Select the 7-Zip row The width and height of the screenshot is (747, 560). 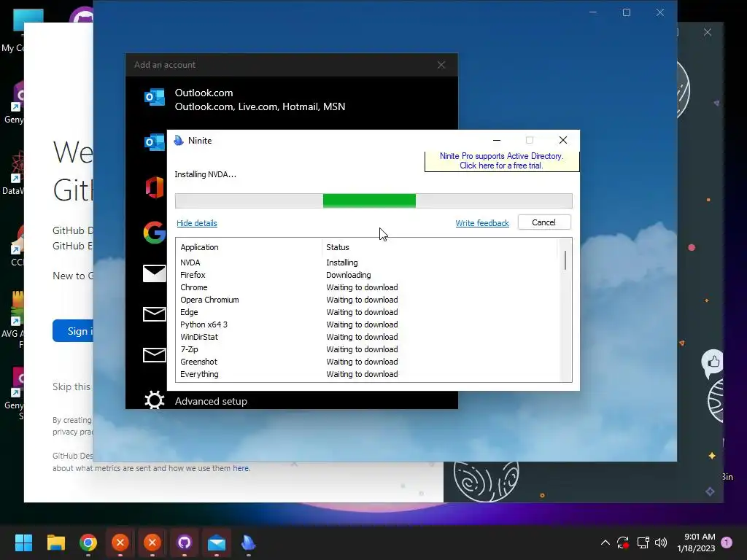(x=367, y=349)
